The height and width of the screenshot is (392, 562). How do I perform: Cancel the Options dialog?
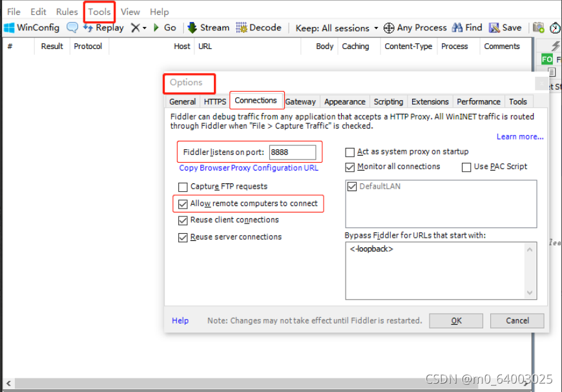[517, 321]
